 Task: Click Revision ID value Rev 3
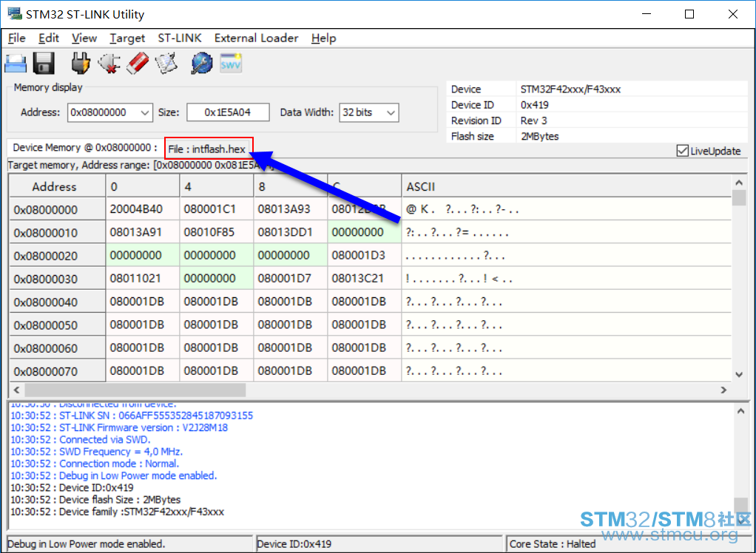(x=534, y=121)
